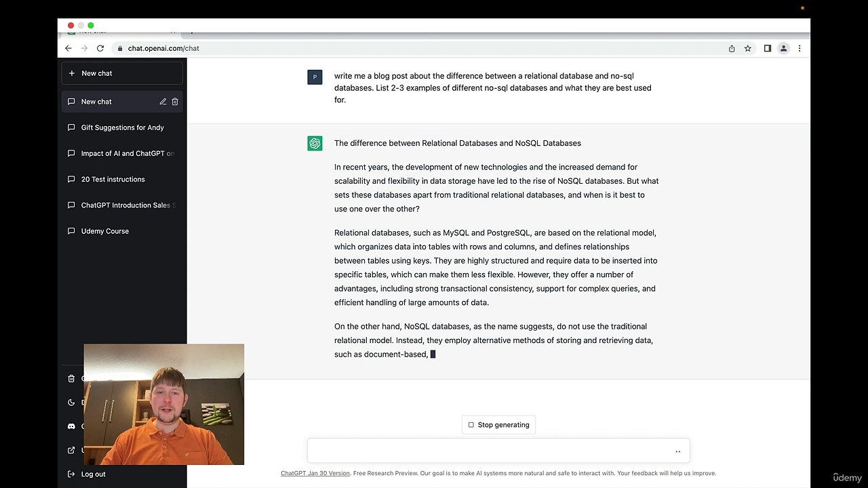Start a New chat from the sidebar
Screen dimensions: 868x488
point(122,73)
